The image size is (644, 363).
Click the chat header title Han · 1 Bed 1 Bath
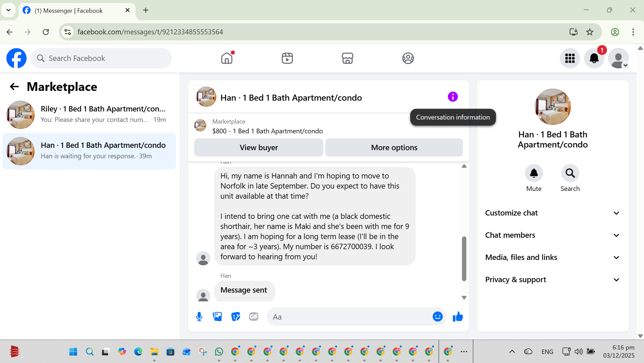point(291,98)
